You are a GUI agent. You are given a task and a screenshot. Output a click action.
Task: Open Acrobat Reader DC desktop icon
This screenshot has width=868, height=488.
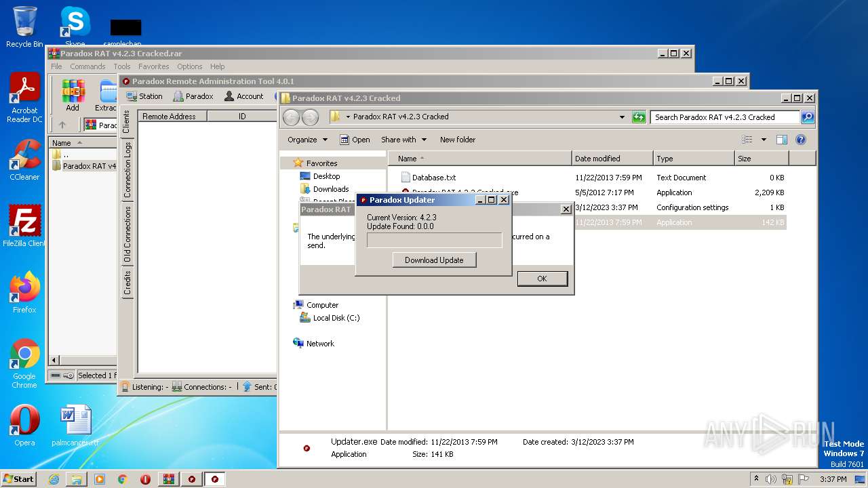click(24, 98)
